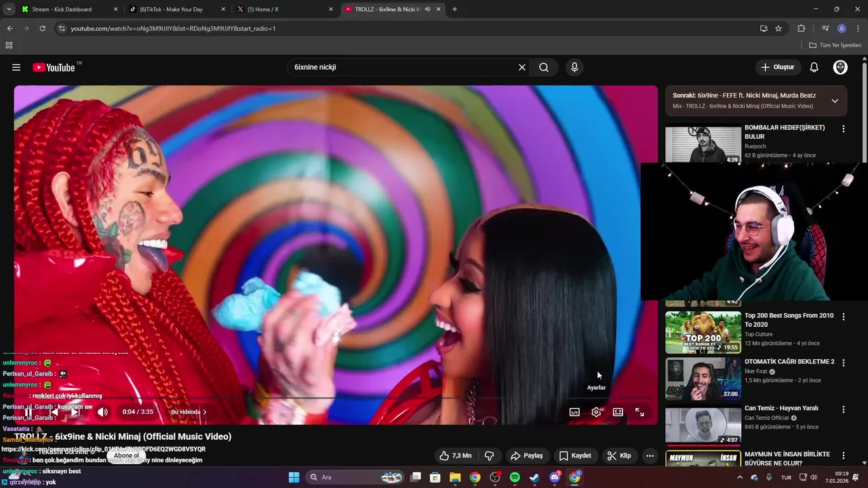Screen dimensions: 868x488
Task: Open options for 'Top 200 Best Songs' video
Action: click(844, 317)
